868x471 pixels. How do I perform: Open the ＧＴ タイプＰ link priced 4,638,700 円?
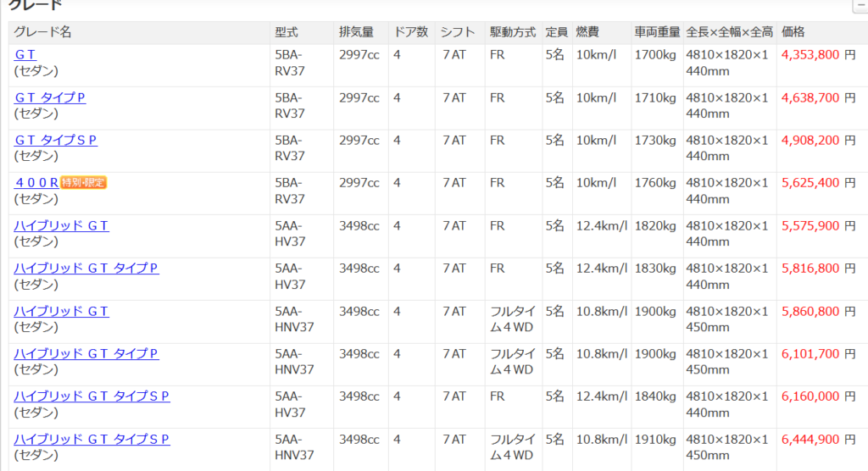[x=50, y=97]
